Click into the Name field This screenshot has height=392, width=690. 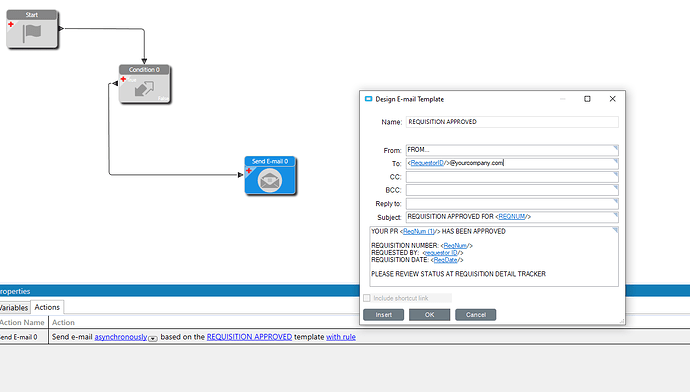click(x=512, y=122)
